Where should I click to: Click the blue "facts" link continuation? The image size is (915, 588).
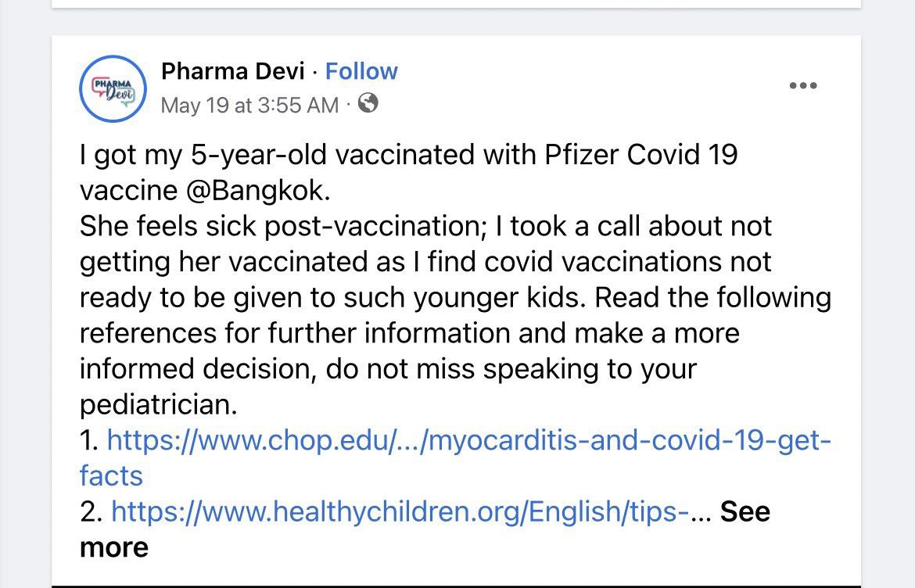pos(111,475)
